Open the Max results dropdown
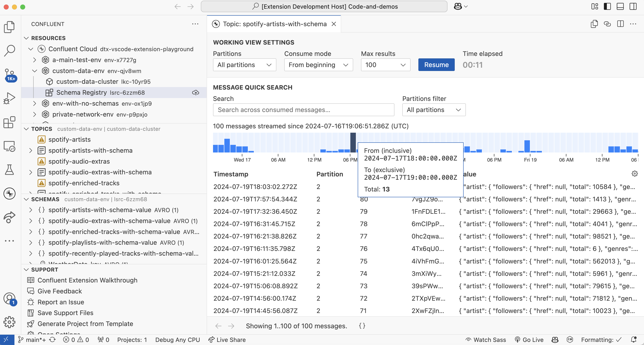Image resolution: width=644 pixels, height=345 pixels. (x=385, y=65)
